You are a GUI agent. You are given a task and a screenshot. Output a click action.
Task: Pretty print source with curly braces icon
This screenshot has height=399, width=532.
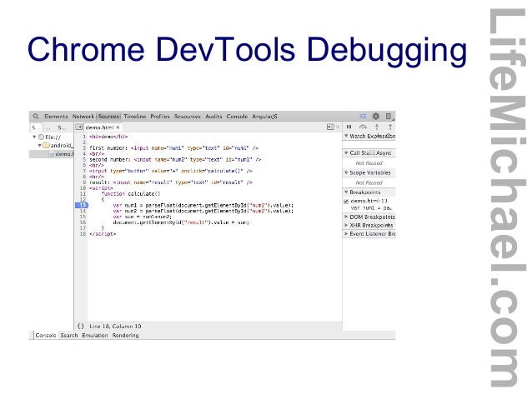pos(80,327)
